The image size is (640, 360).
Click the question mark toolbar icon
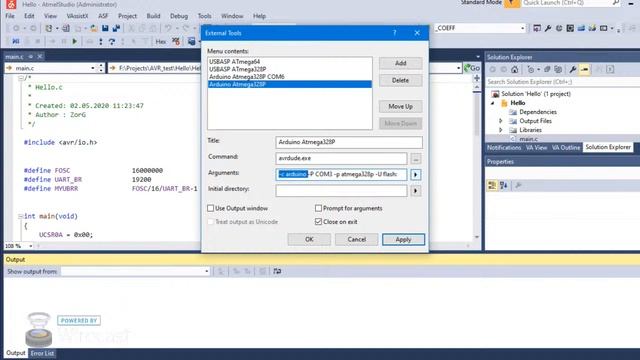(112, 42)
